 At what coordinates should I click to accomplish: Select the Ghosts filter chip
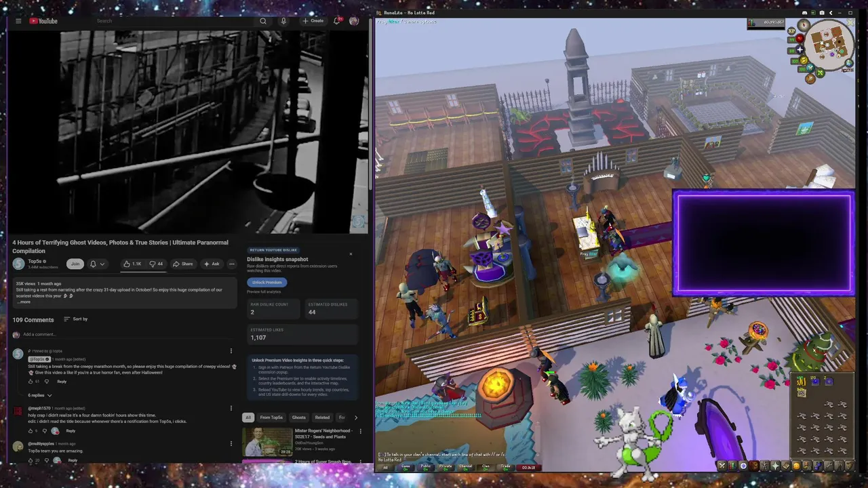[x=298, y=418]
